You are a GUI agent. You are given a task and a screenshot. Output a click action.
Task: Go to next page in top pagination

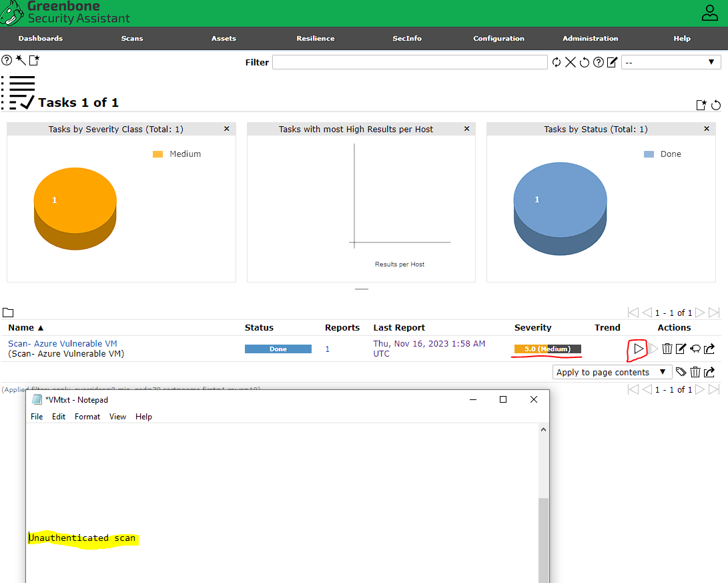[700, 313]
